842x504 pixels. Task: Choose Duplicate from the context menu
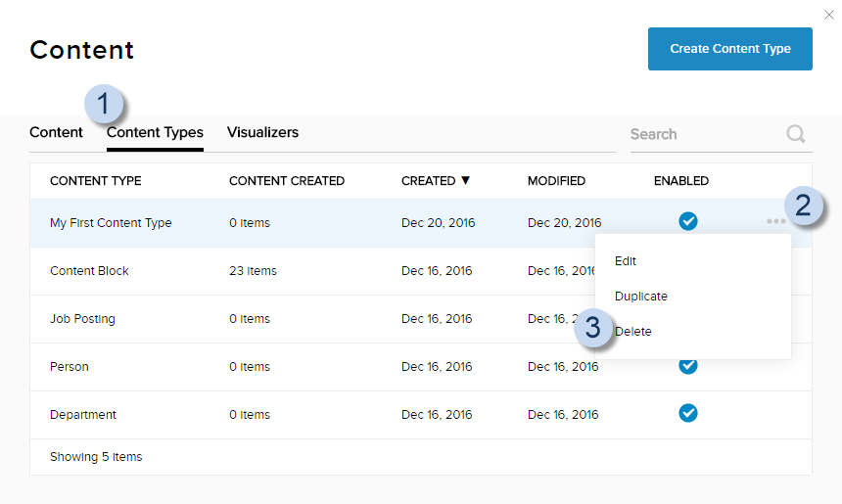(x=641, y=297)
